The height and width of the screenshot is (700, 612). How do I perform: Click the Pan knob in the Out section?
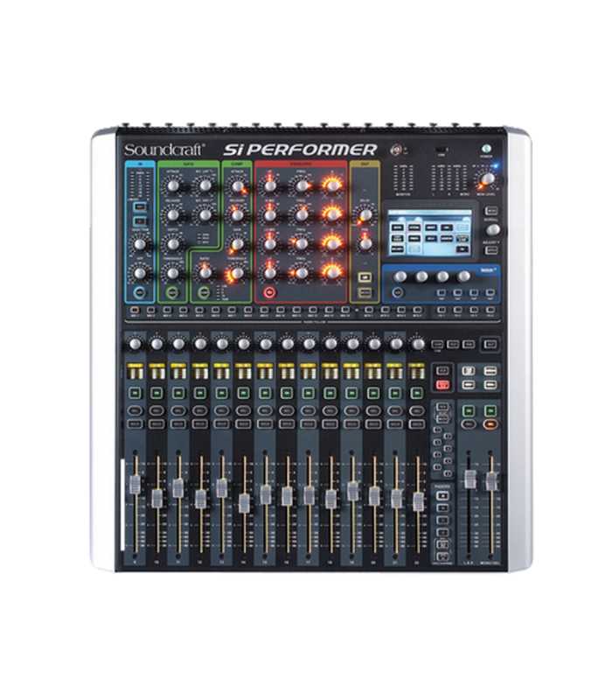[365, 244]
